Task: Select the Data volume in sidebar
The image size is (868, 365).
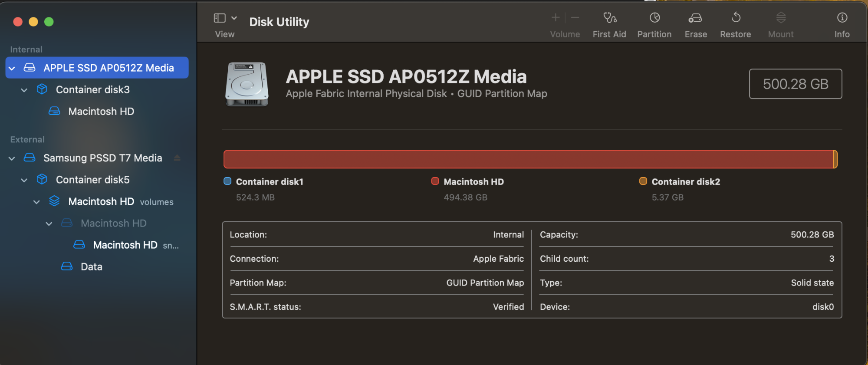Action: tap(91, 266)
